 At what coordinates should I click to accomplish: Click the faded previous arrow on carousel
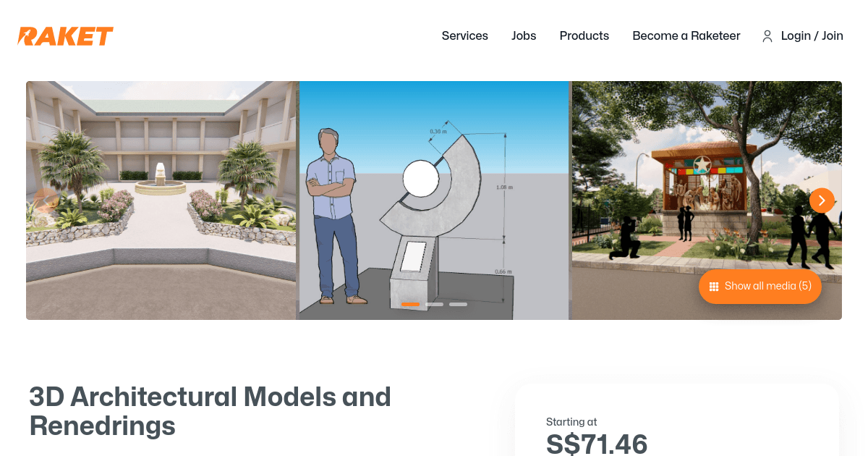pyautogui.click(x=46, y=200)
